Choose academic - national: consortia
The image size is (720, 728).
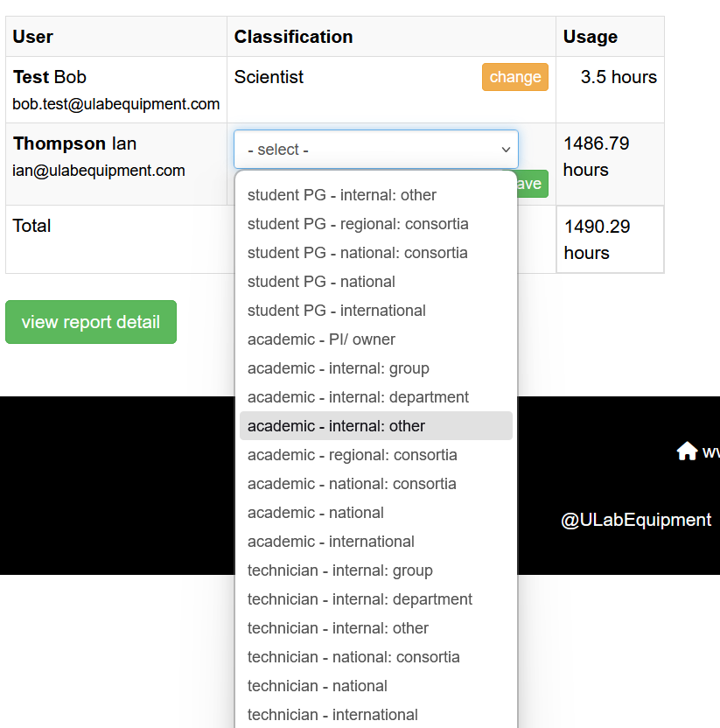coord(376,484)
